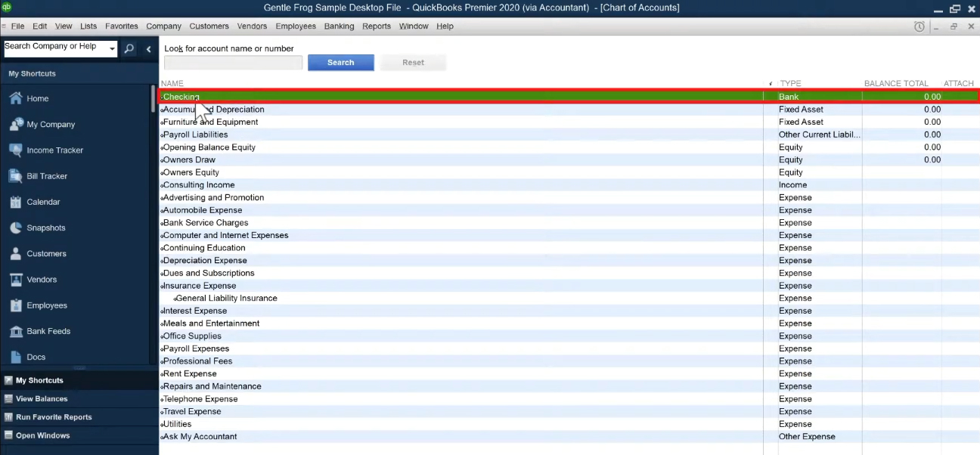The width and height of the screenshot is (980, 455).
Task: Select General Liability Insurance subaccount
Action: coord(569,298)
